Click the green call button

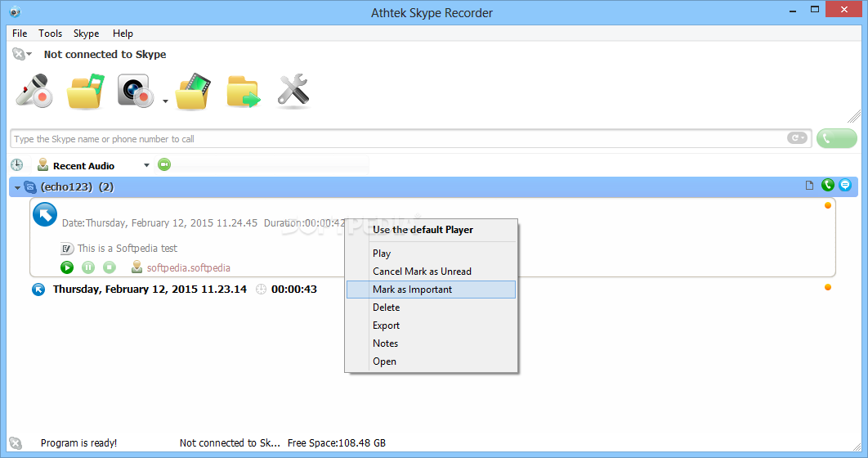click(836, 138)
